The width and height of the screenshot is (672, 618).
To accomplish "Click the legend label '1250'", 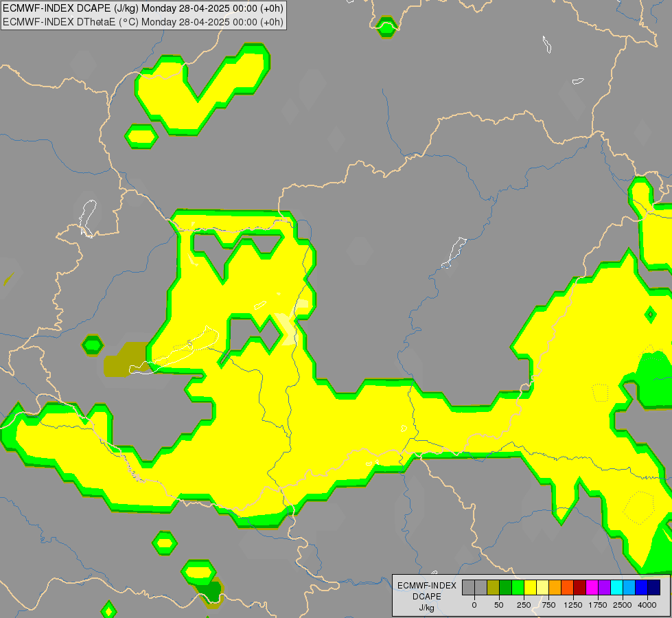I will tap(573, 605).
